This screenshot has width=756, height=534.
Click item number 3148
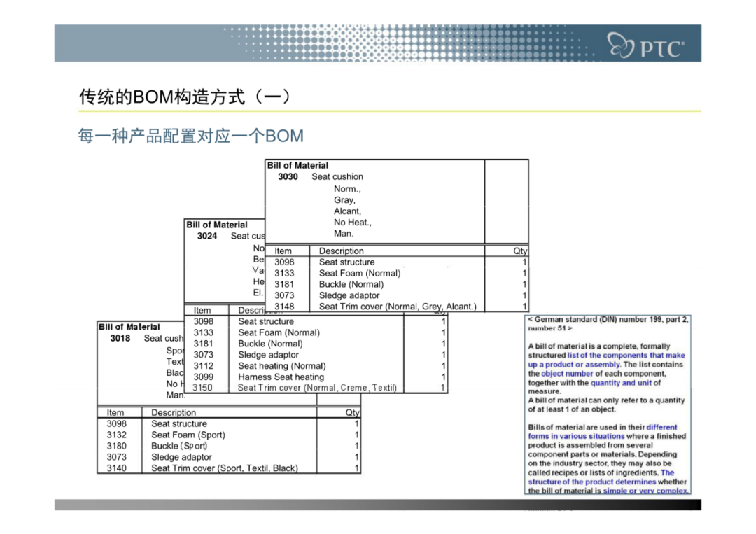click(284, 306)
